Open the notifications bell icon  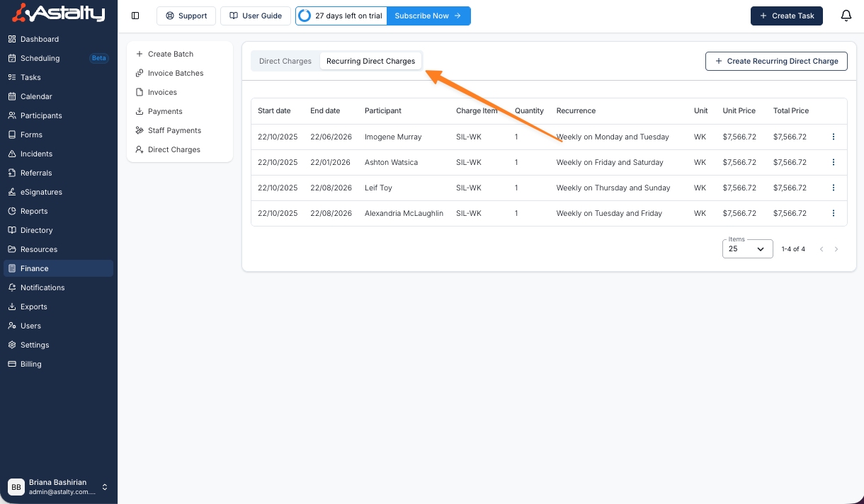pos(846,16)
